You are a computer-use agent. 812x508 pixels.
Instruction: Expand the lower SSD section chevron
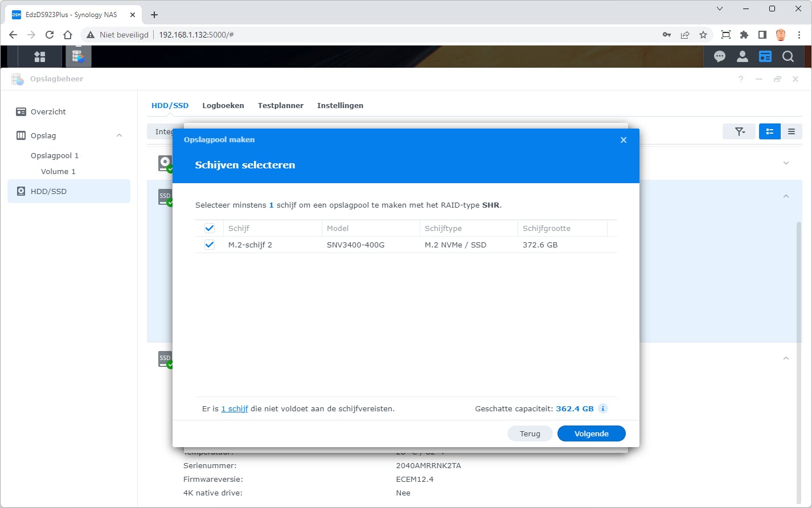click(786, 358)
